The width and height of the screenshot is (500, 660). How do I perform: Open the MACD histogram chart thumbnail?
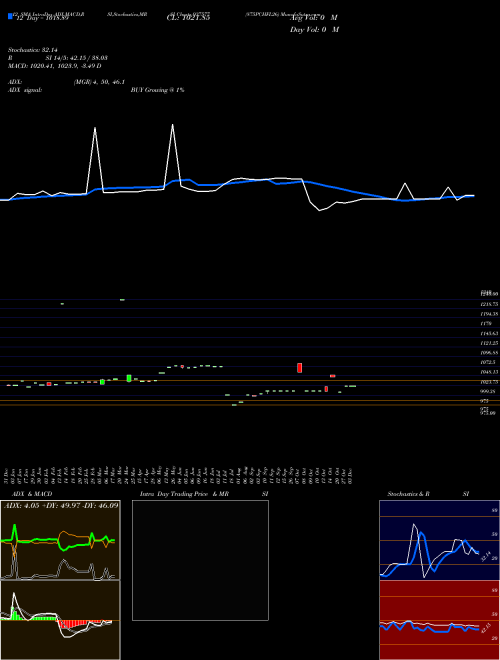tap(60, 620)
